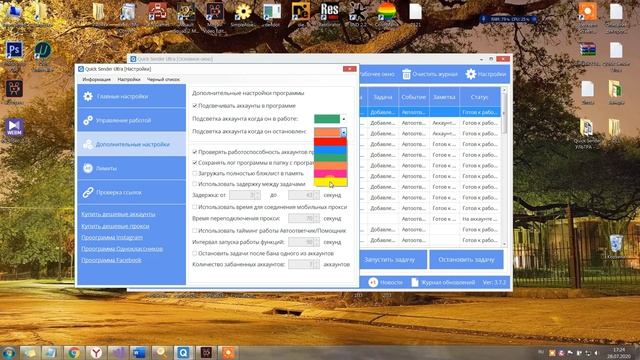Screen dimensions: 640x360
Task: Select the На аккаунте status cell
Action: (x=480, y=219)
